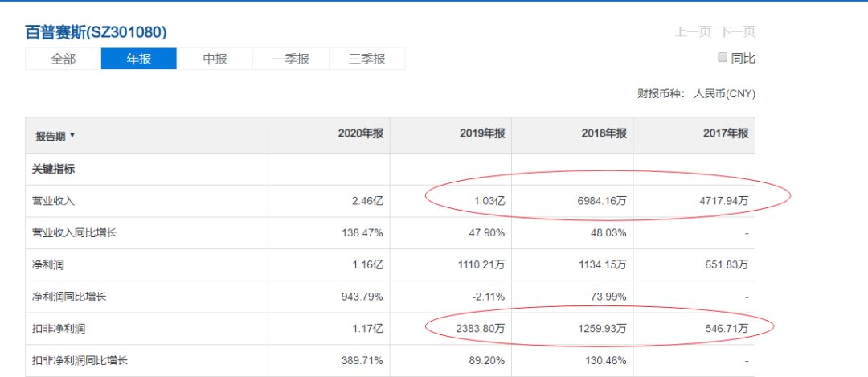
Task: Enable the 同比 checkbox
Action: [723, 57]
